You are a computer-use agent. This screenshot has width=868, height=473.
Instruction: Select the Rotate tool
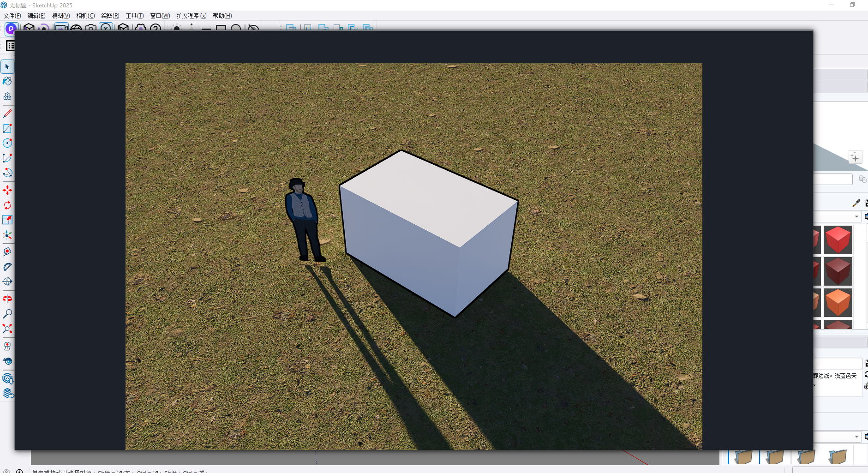tap(7, 205)
